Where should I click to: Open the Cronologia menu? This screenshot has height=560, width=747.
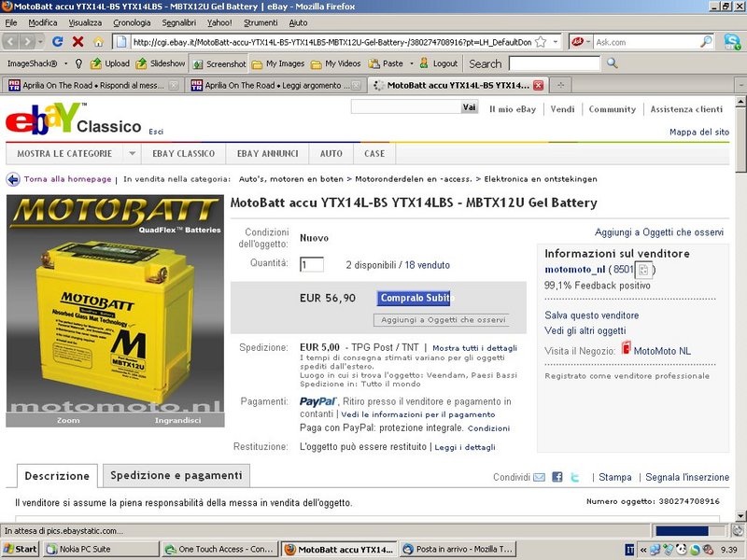(132, 22)
